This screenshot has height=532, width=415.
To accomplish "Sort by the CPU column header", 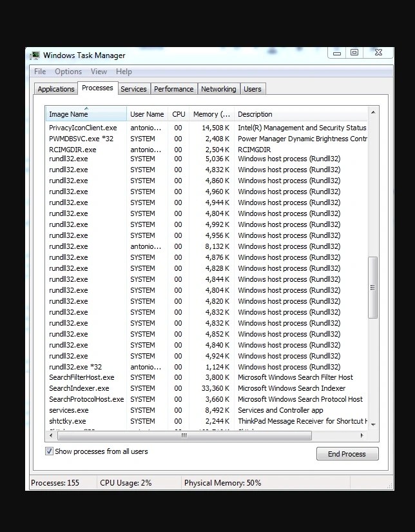I will (179, 114).
